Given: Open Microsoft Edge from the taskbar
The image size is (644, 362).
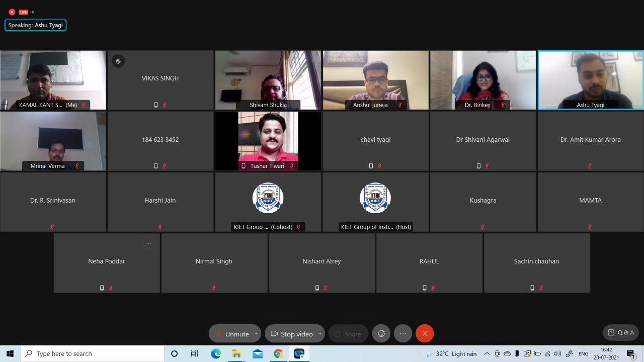Looking at the screenshot, I should [x=216, y=353].
